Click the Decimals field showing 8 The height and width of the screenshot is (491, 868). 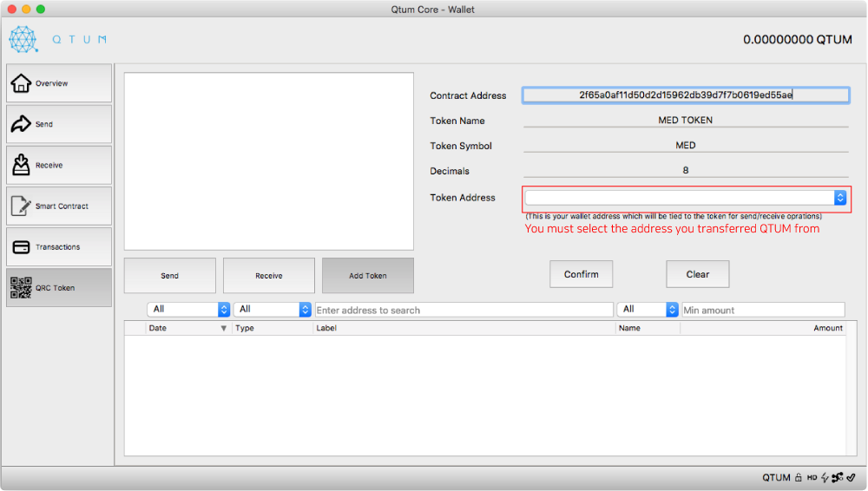(x=686, y=171)
